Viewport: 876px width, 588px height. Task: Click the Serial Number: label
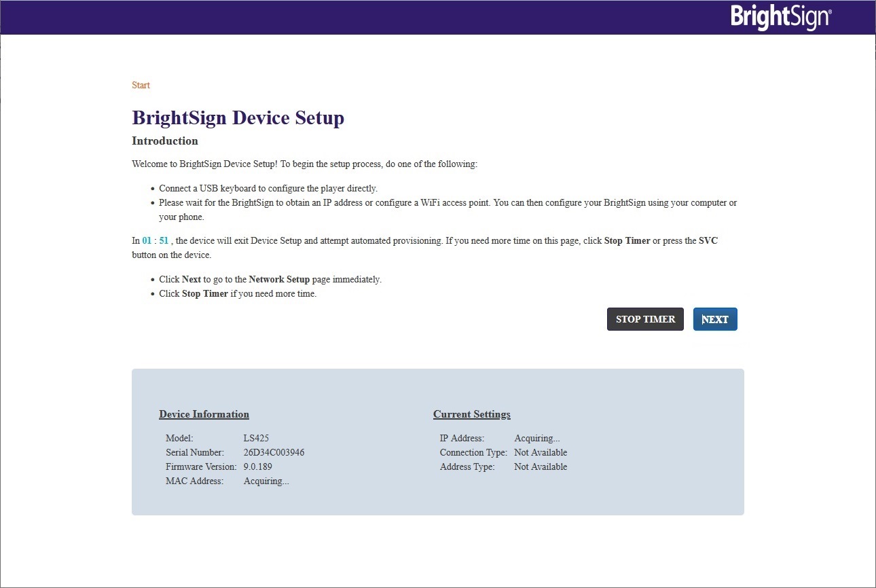point(195,453)
